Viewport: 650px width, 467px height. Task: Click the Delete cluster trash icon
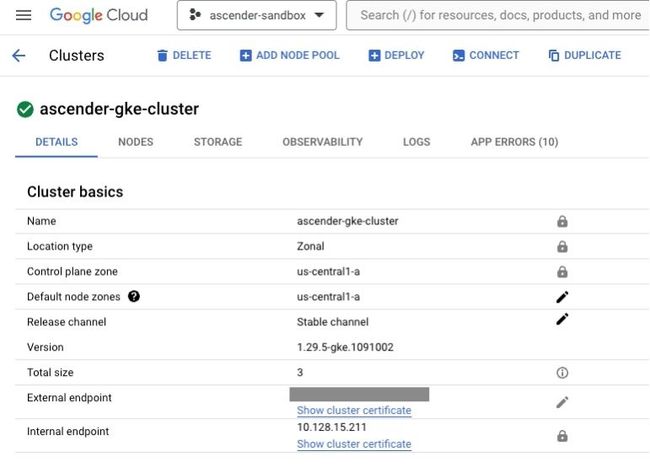click(162, 55)
